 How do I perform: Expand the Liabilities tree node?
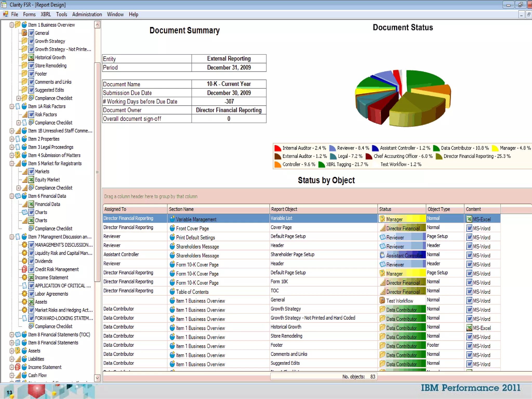pos(12,359)
